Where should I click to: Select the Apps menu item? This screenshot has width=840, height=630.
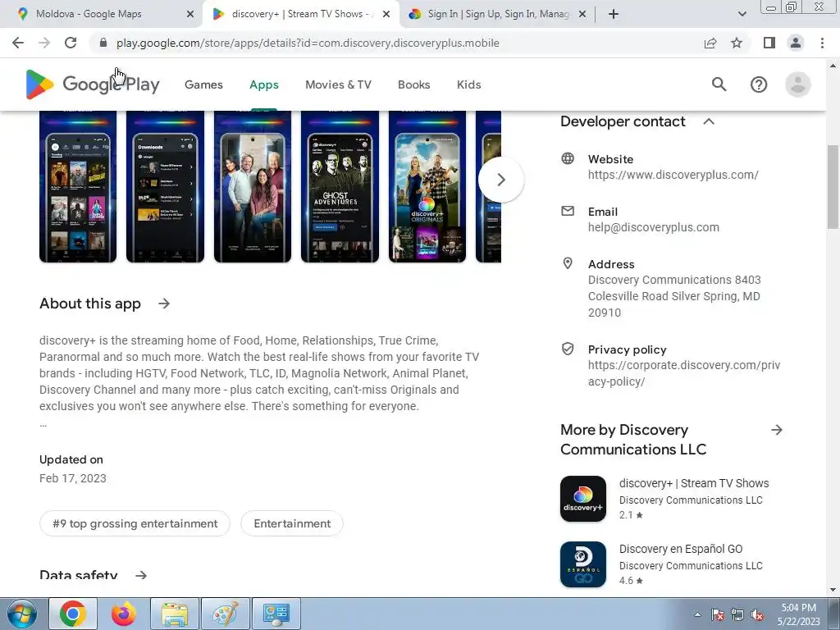tap(264, 84)
